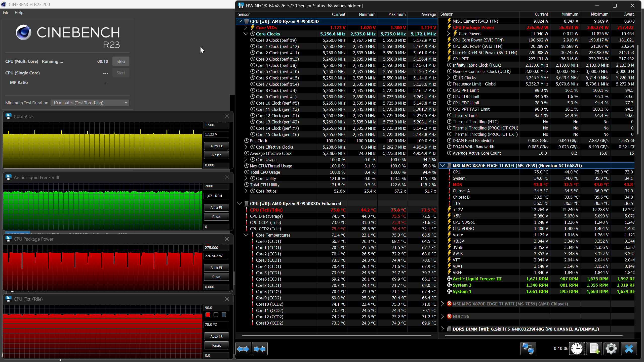The image size is (644, 362).
Task: Collapse the Core Clocks tree
Action: (246, 34)
